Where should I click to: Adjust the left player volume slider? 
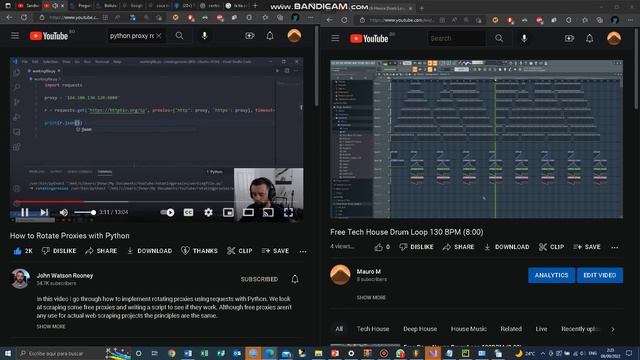tap(84, 212)
